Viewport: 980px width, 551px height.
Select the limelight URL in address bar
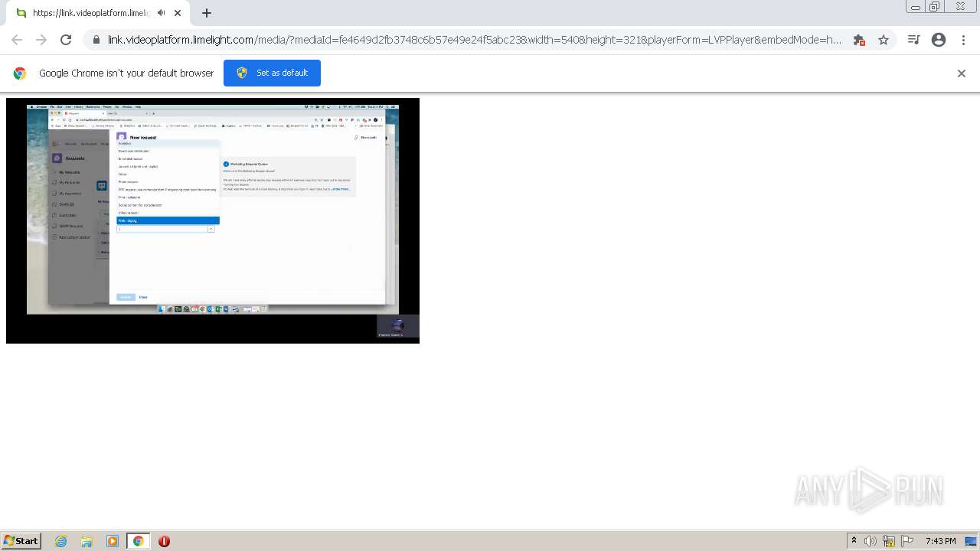tap(474, 40)
